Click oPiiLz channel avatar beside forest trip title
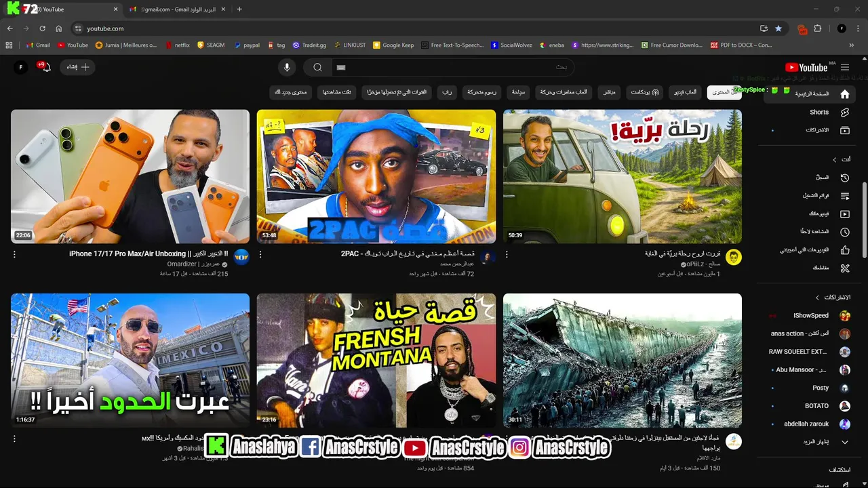The image size is (868, 488). click(x=734, y=257)
